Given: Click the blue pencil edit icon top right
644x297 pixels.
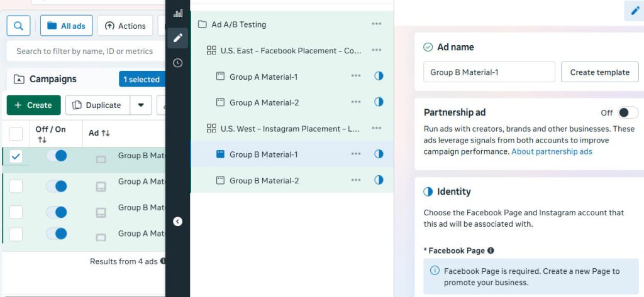Looking at the screenshot, I should 633,11.
